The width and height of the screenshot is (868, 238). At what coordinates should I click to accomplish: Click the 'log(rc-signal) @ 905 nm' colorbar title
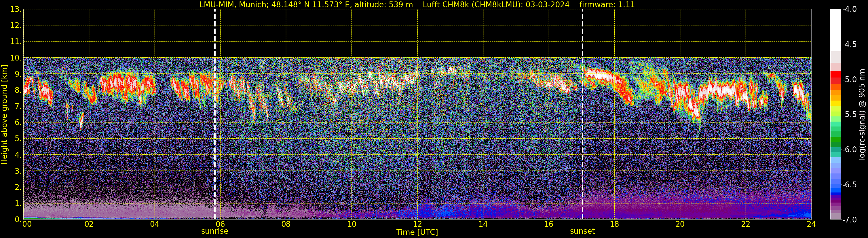(x=863, y=114)
